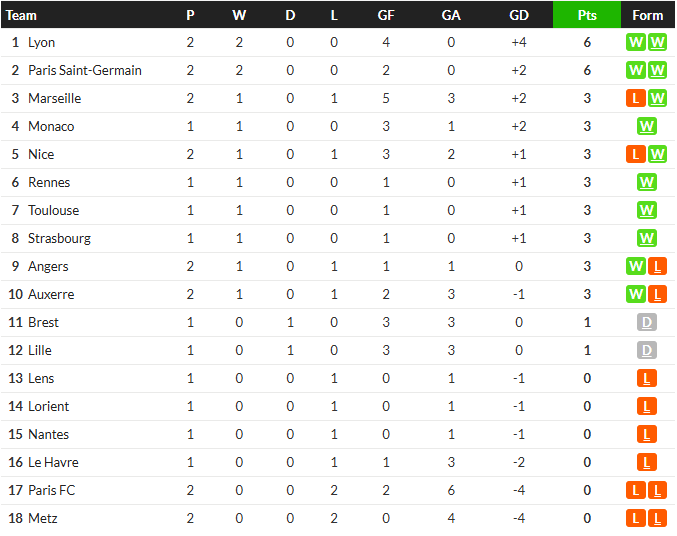
Task: Click the GF column header
Action: tap(386, 15)
